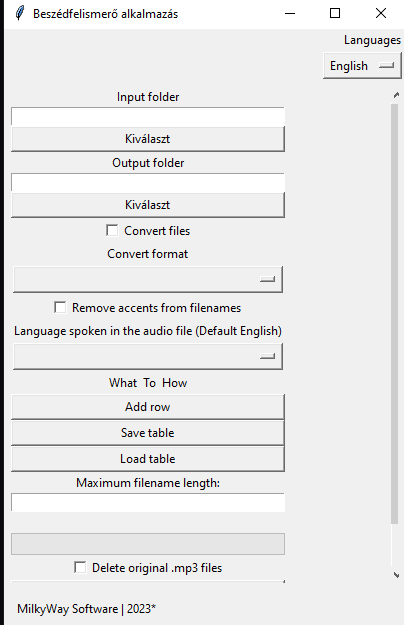Close the Beszédfelismerő alkalmazás window
The height and width of the screenshot is (625, 404).
click(381, 14)
